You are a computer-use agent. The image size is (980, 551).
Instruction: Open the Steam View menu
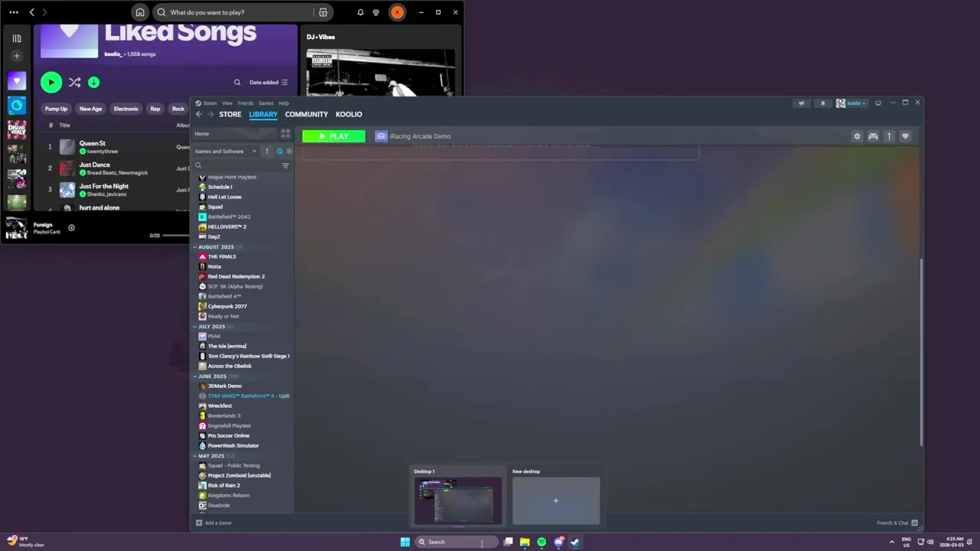click(x=227, y=103)
